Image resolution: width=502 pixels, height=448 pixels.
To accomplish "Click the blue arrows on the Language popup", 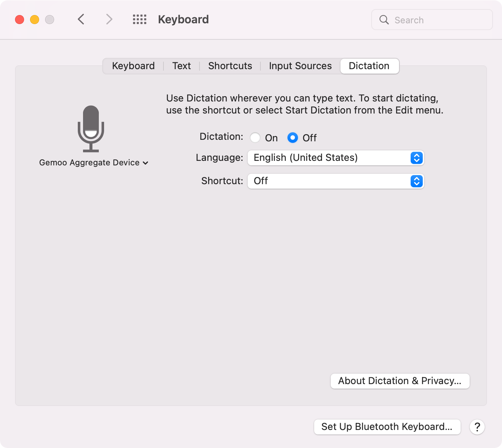I will (416, 158).
